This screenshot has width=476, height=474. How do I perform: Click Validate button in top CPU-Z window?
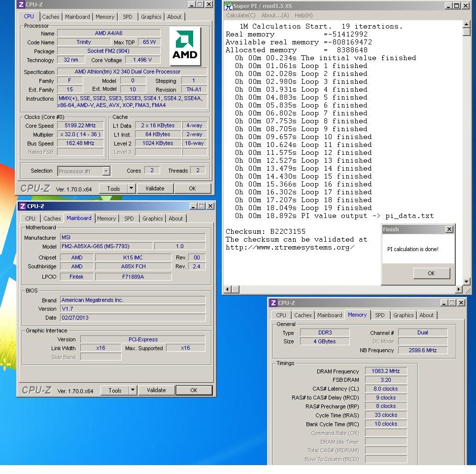tap(155, 188)
